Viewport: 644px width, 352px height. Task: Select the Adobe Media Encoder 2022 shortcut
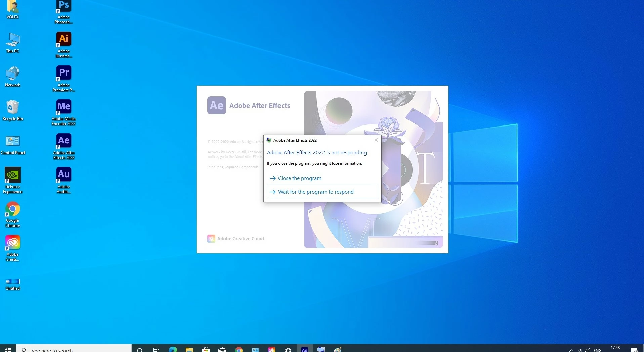point(63,113)
